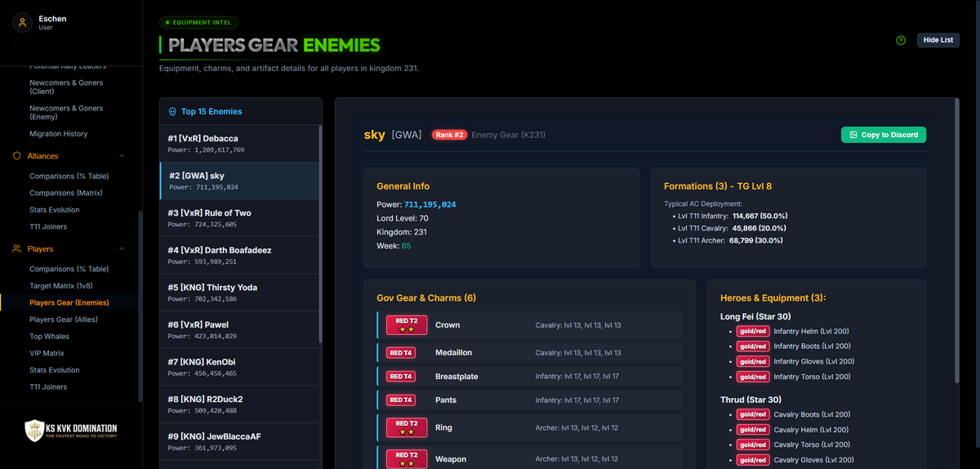Open Alliances Comparisons (% Table)

[69, 176]
